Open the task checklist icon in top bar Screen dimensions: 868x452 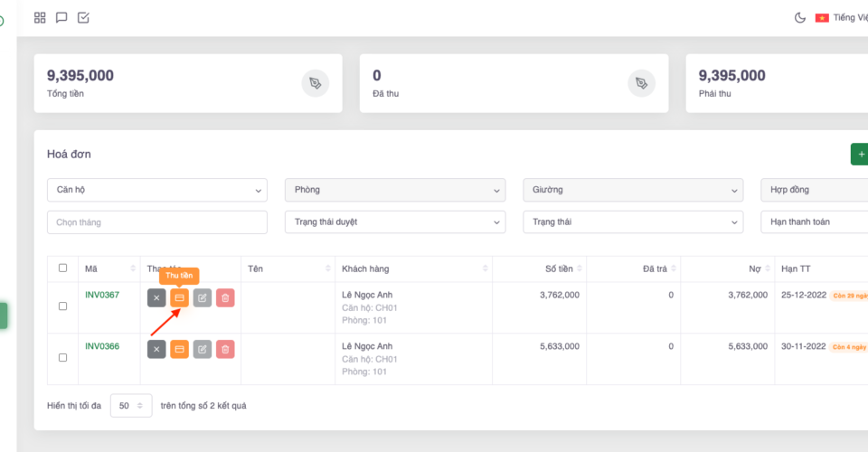(x=83, y=17)
